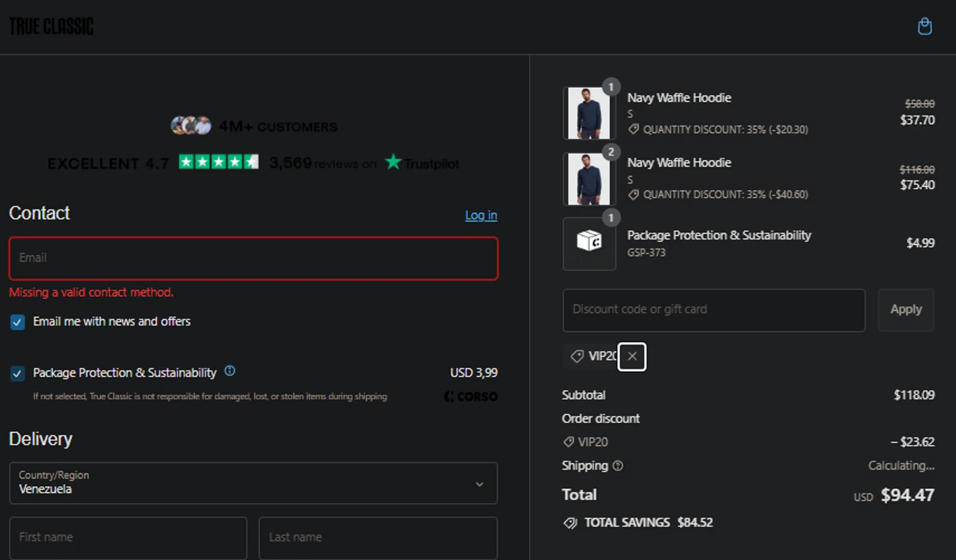Click the Last name field
956x560 pixels.
[378, 538]
